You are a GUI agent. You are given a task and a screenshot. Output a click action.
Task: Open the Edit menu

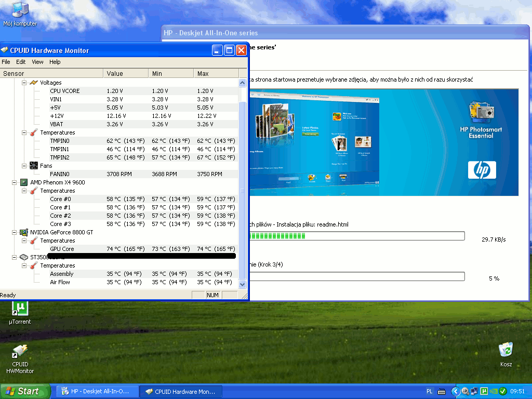click(21, 62)
